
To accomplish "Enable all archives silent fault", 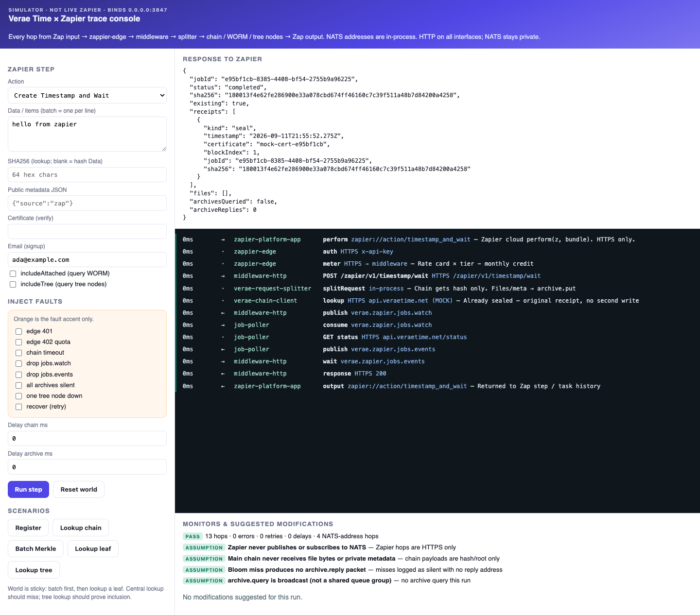I will [19, 385].
